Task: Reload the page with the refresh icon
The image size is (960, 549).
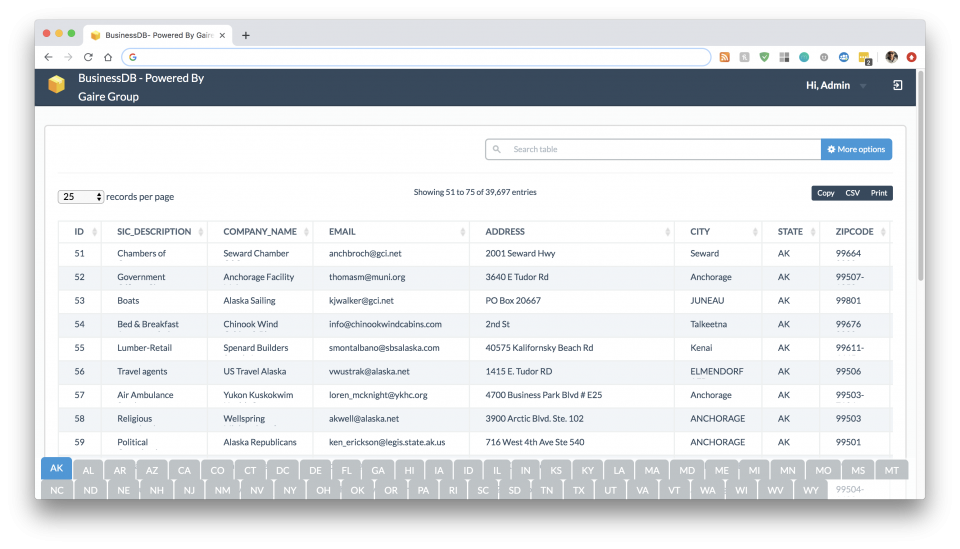Action: (x=88, y=57)
